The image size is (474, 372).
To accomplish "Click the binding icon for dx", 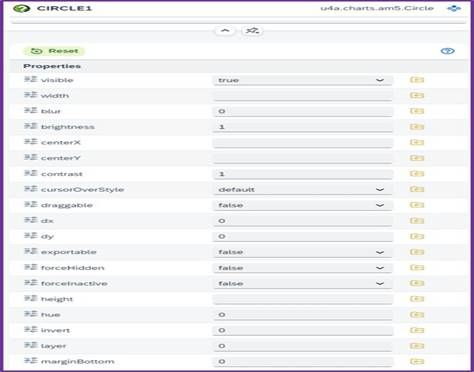I will [x=417, y=221].
